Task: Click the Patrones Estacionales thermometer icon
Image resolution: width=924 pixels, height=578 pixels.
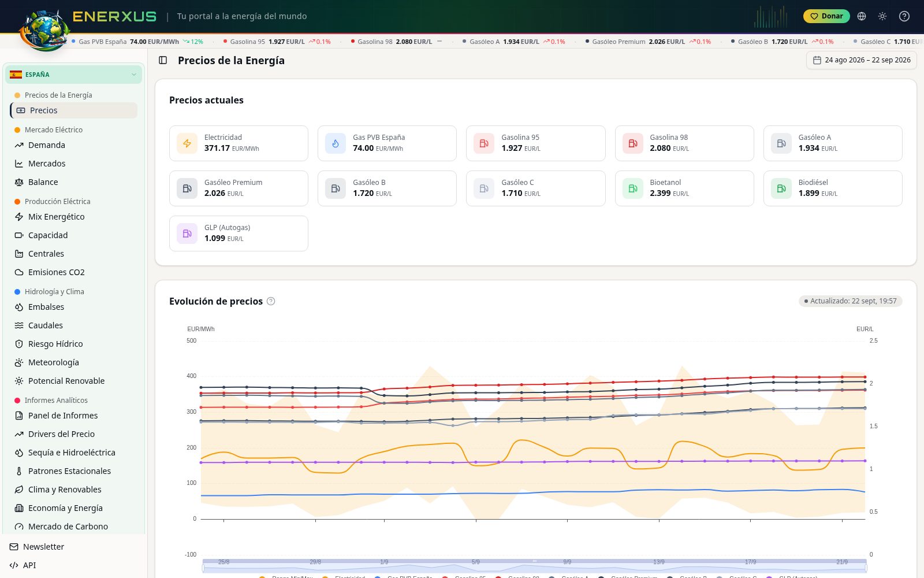Action: click(x=19, y=471)
